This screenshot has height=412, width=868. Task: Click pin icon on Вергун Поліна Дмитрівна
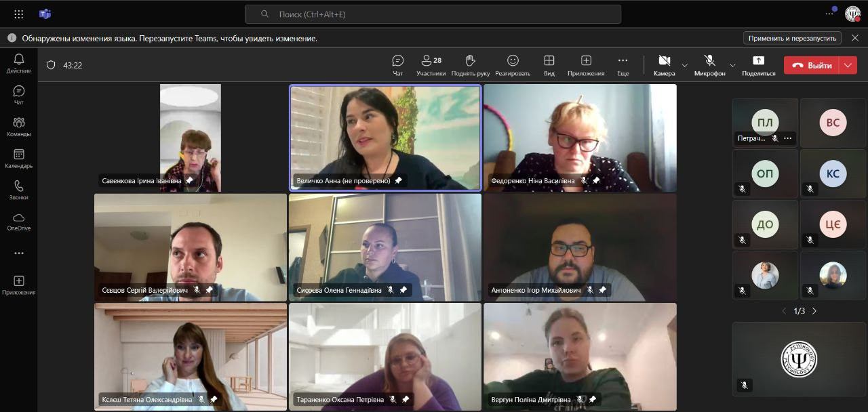593,400
